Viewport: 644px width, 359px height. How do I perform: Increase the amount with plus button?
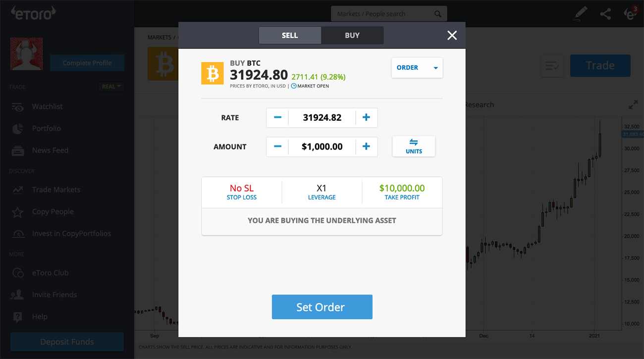[366, 147]
